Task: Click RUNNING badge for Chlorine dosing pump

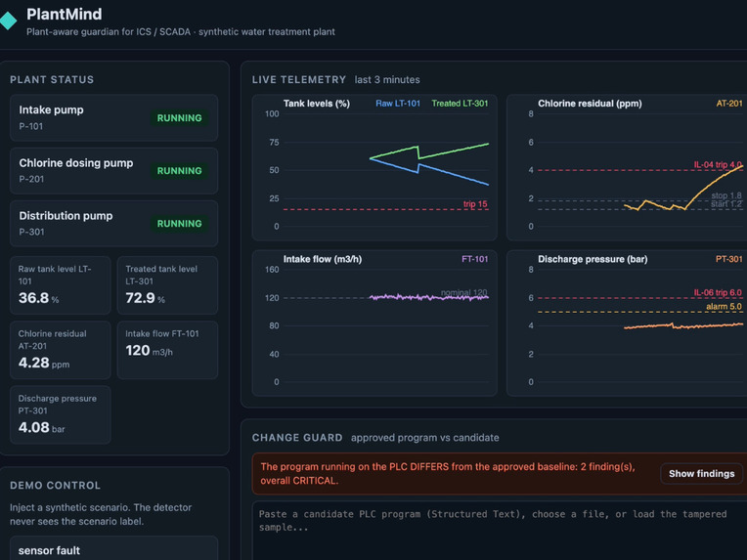Action: point(179,171)
